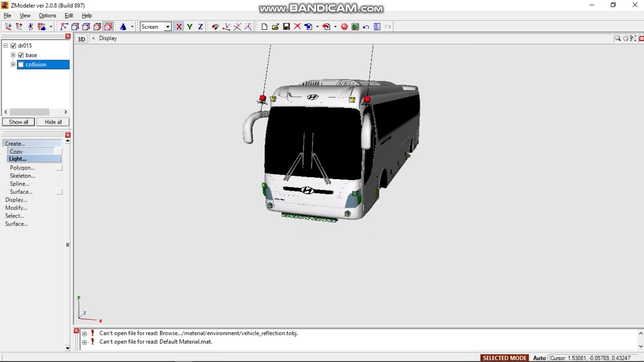The height and width of the screenshot is (362, 644).
Task: Close the message log panel
Action: 76,331
